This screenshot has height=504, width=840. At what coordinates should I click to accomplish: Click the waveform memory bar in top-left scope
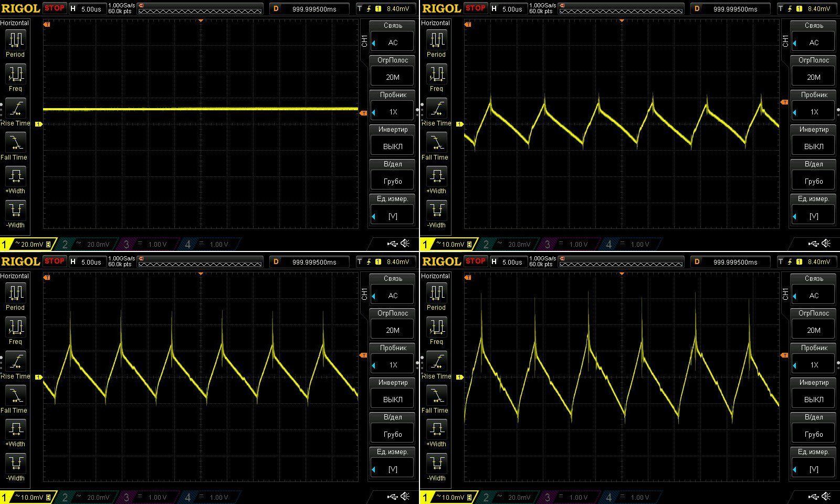click(x=200, y=10)
